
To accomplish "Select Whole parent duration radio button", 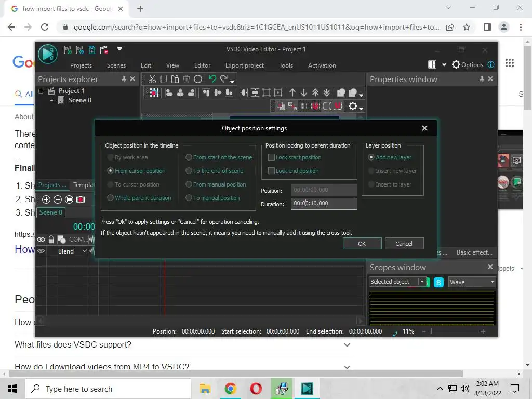I will click(x=110, y=198).
